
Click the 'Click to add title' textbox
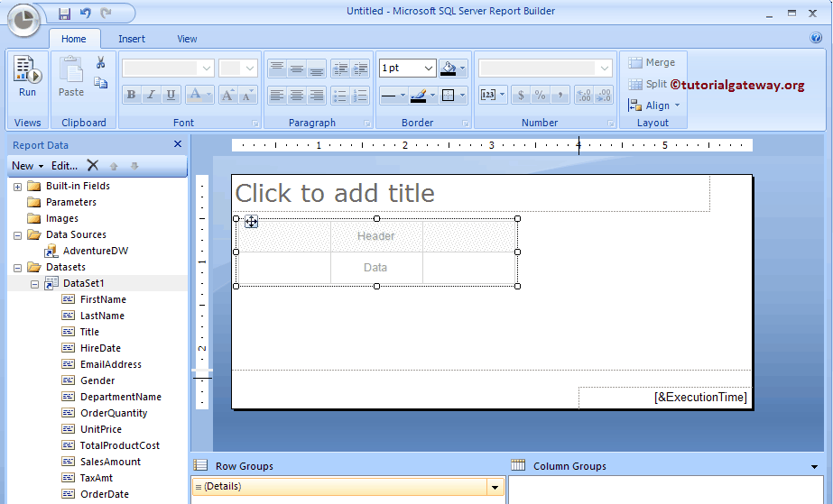(471, 193)
